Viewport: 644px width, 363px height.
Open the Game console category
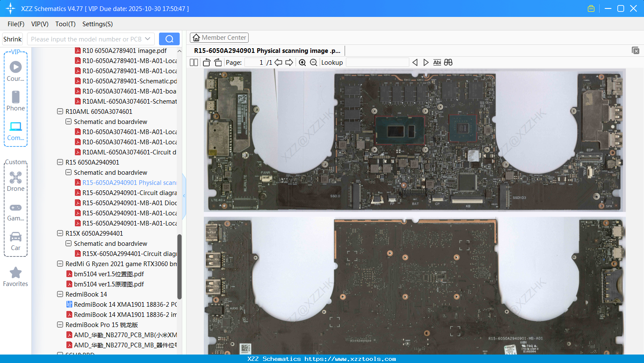[16, 211]
